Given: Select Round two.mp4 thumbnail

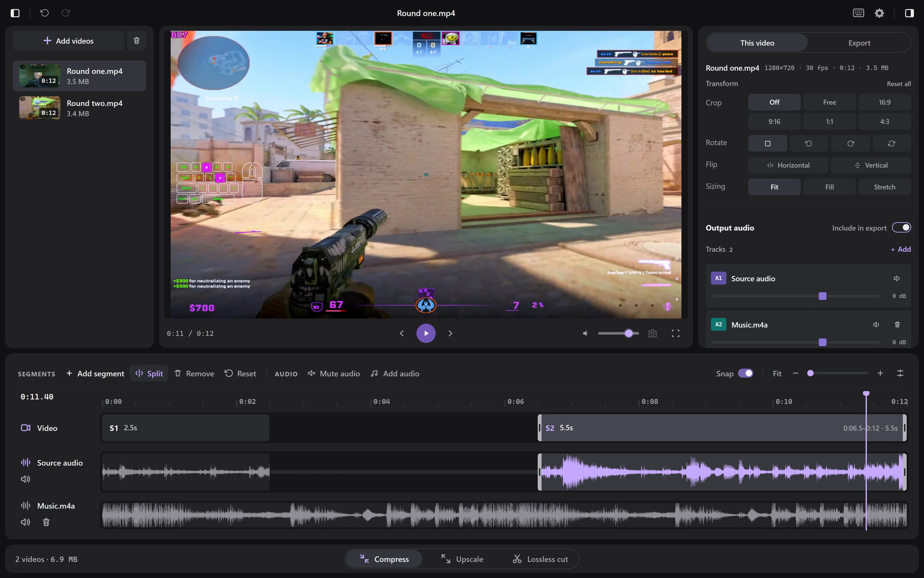Looking at the screenshot, I should click(40, 108).
